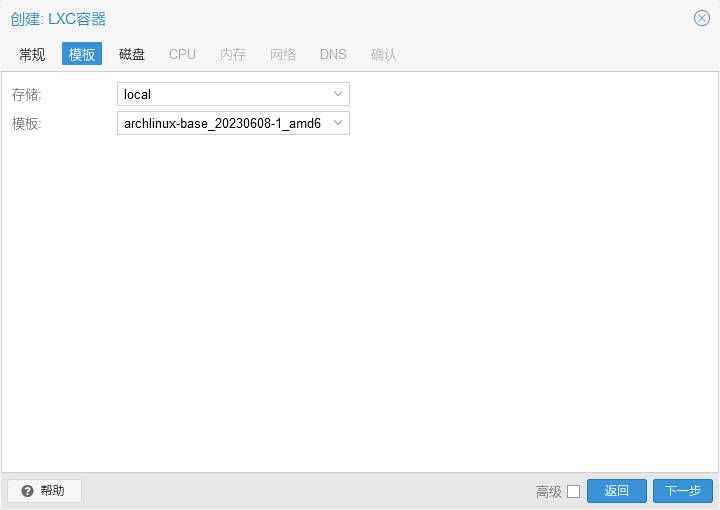Click the 存储 field label
Screen dimensions: 720x510
click(27, 95)
